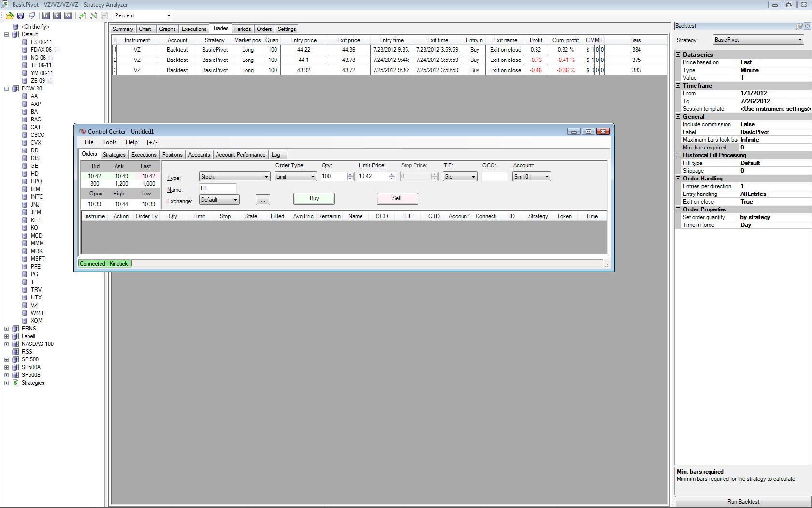Click the 'b' toolbar button

tap(46, 15)
